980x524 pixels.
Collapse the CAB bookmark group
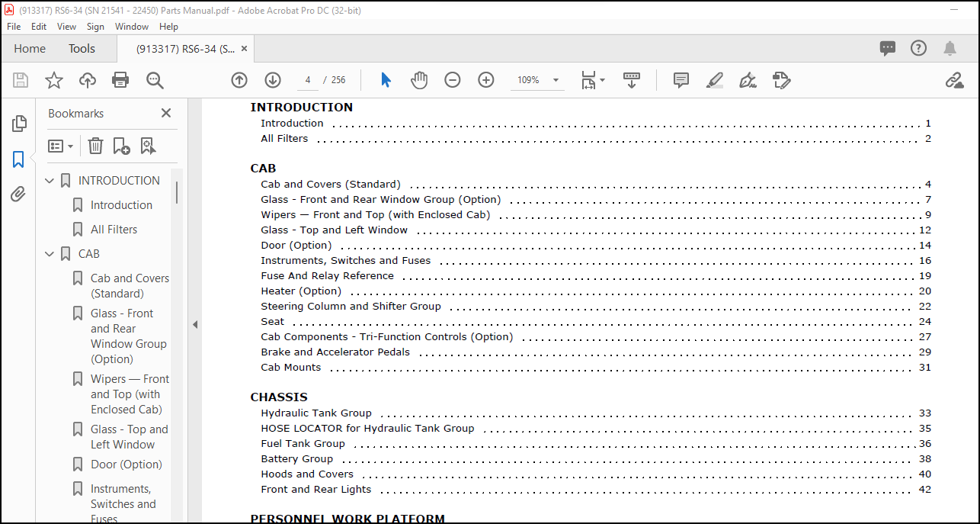click(50, 254)
